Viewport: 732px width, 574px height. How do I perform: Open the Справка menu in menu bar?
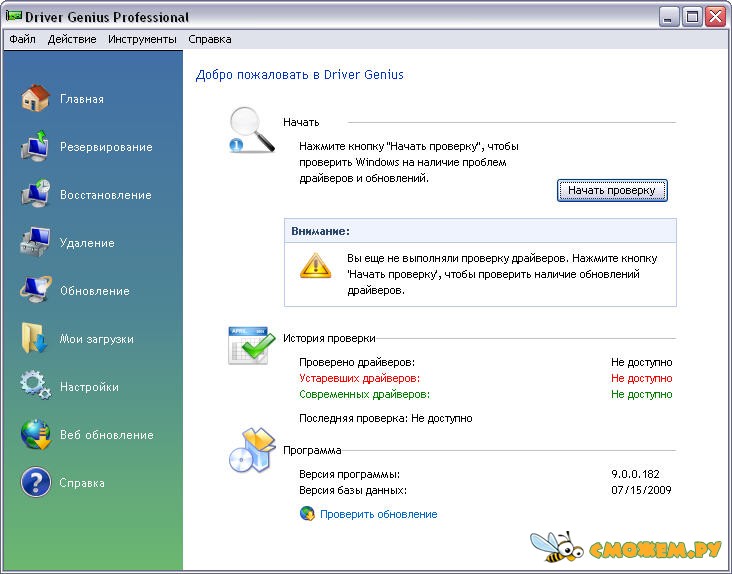210,39
